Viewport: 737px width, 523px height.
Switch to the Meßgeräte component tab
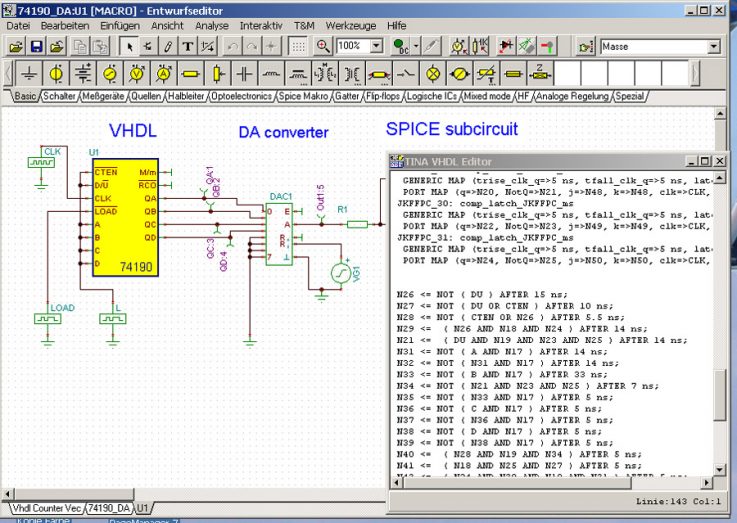point(103,96)
